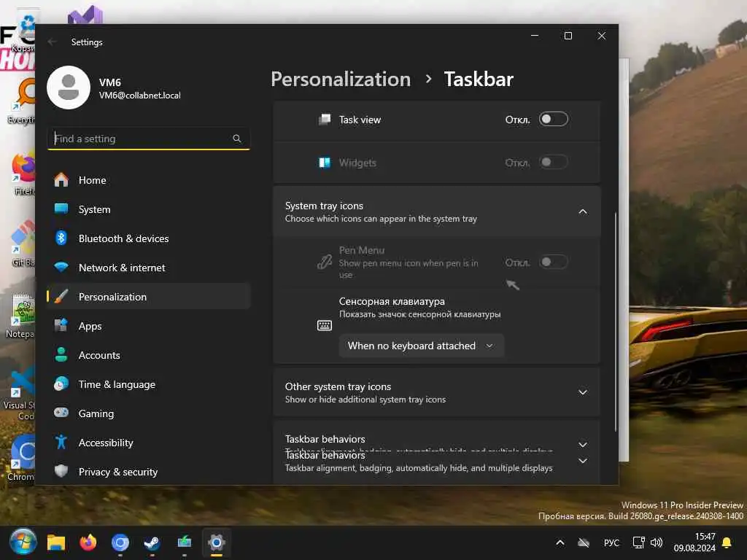Click the Accounts person icon
The width and height of the screenshot is (747, 560).
[61, 354]
